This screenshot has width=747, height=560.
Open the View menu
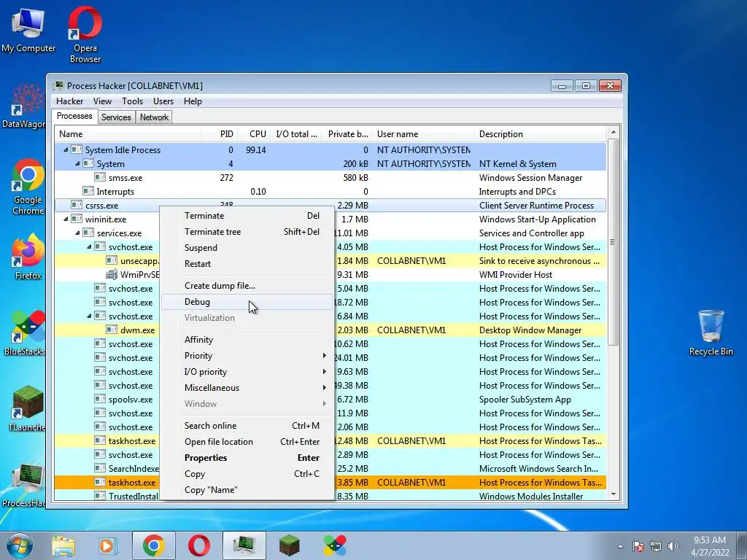pos(102,101)
